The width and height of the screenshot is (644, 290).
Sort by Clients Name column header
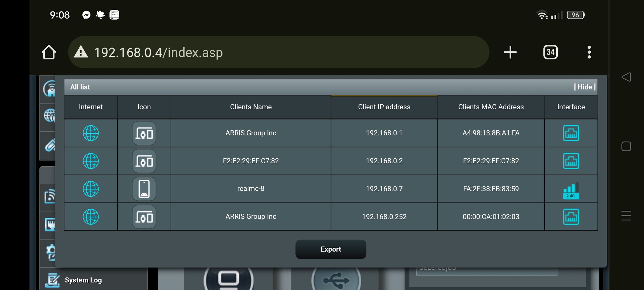pos(251,107)
